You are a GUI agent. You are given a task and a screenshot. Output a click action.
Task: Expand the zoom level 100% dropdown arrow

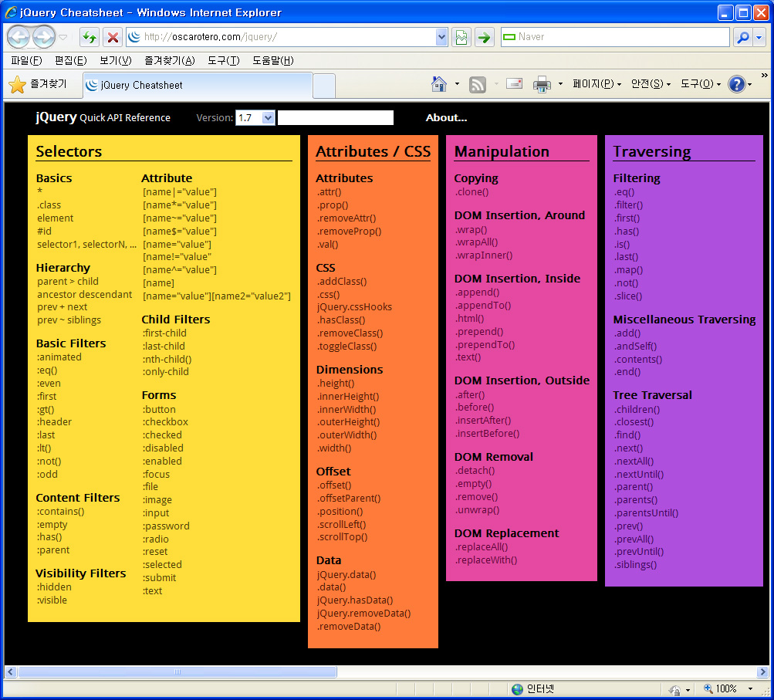click(750, 689)
